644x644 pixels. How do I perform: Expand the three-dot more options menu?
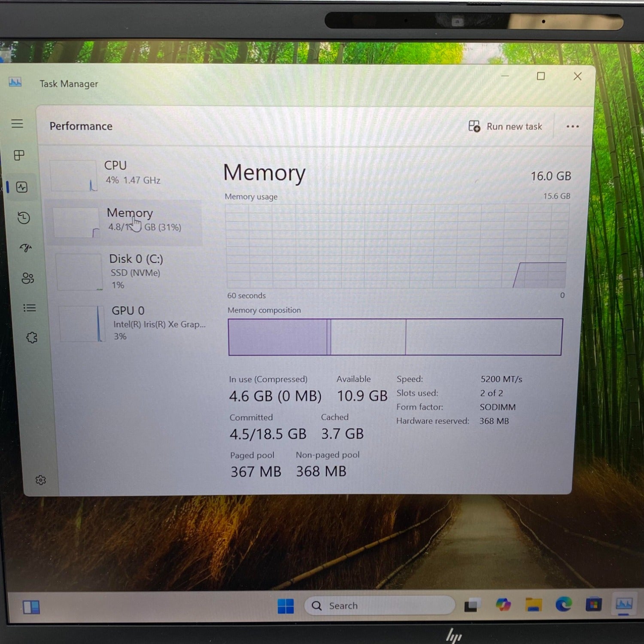(x=572, y=127)
